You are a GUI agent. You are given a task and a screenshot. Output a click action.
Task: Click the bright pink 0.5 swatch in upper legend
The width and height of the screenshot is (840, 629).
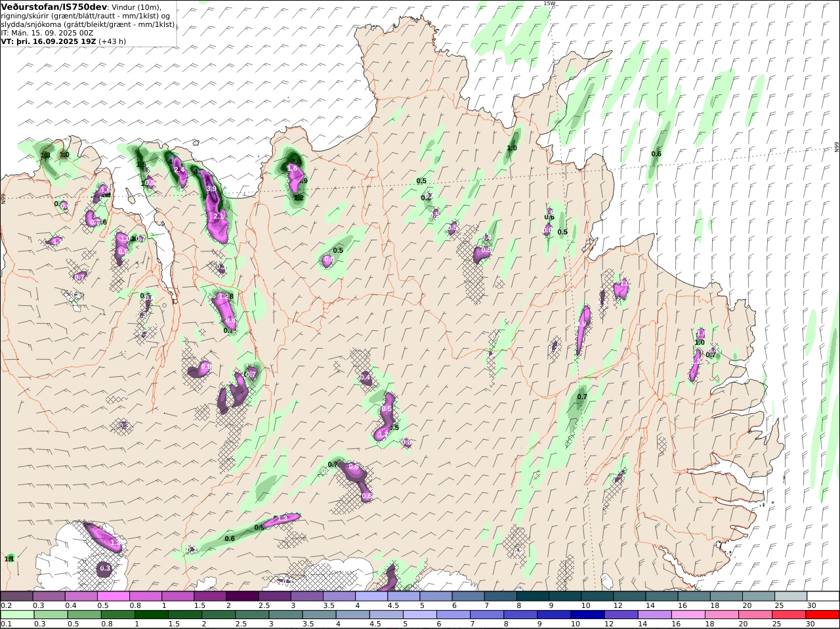coord(113,596)
